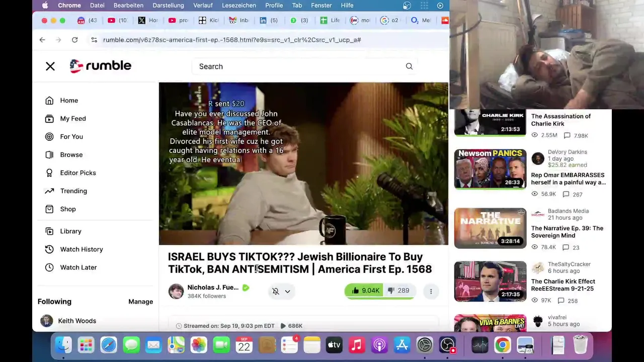Open OBS Studio in the Dock
644x362 pixels.
coord(447,345)
